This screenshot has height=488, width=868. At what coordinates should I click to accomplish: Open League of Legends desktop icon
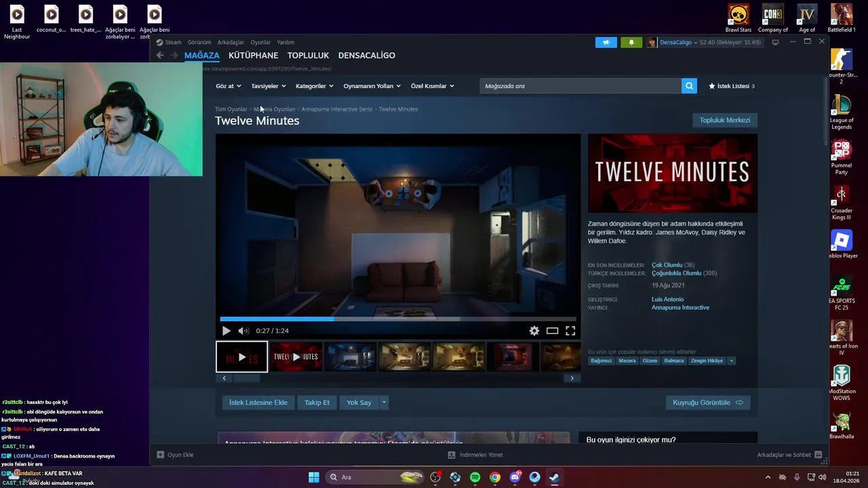click(842, 111)
